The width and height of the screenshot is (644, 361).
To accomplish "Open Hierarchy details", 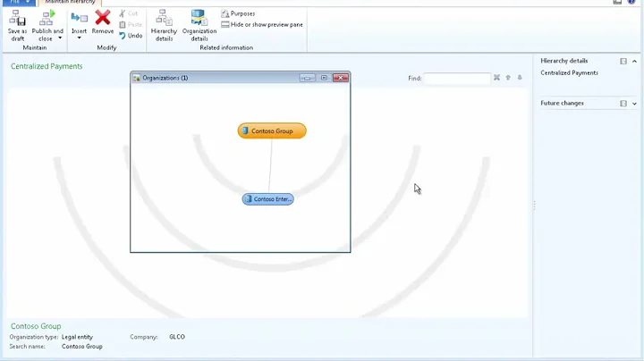I will pos(164,25).
